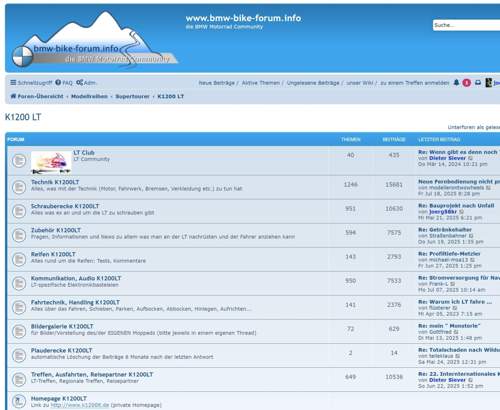Open the notifications bell
The image size is (500, 410).
click(456, 83)
